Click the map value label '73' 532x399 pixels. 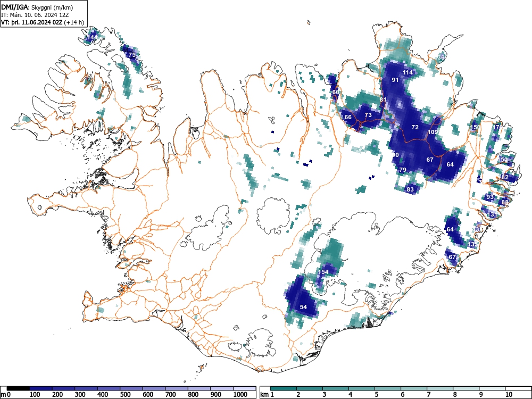pos(368,115)
